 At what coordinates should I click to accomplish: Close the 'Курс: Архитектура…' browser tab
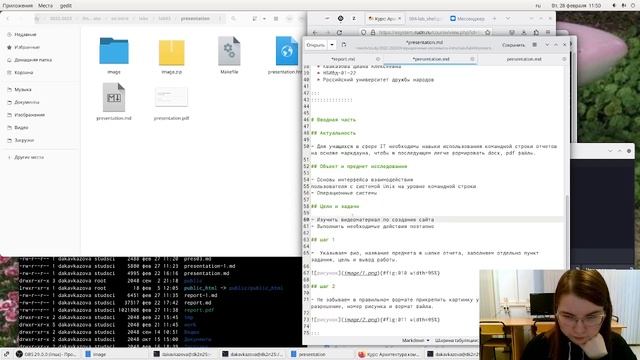(400, 18)
